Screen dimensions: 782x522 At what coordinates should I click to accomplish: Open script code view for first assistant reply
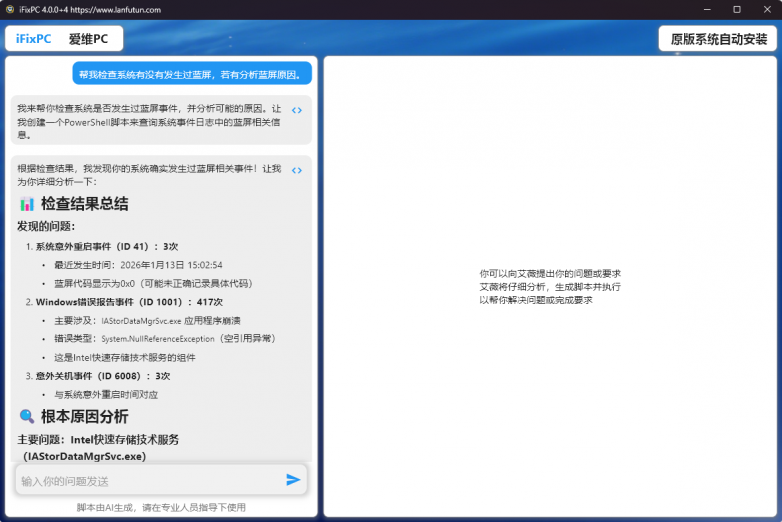(297, 110)
